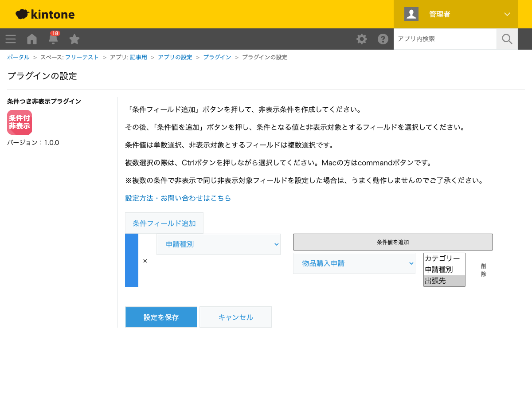Screen dimensions: 532x399
Task: Click the blue condition row handle
Action: tap(132, 260)
